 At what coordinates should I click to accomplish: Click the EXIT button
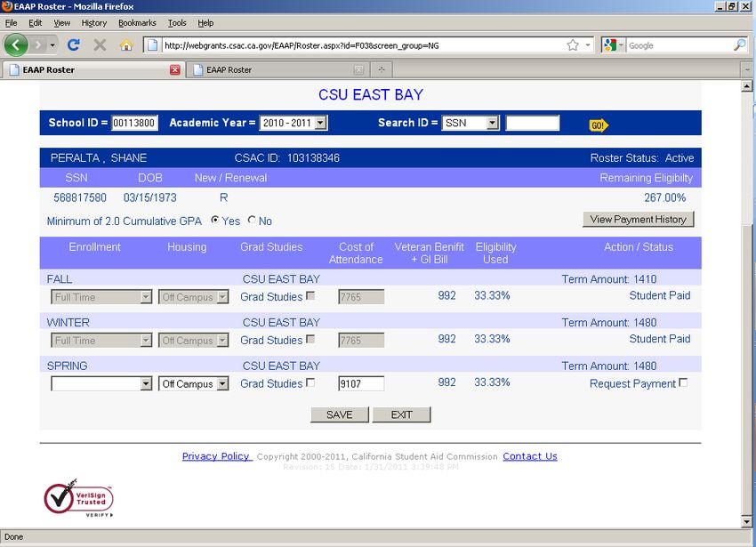point(402,414)
